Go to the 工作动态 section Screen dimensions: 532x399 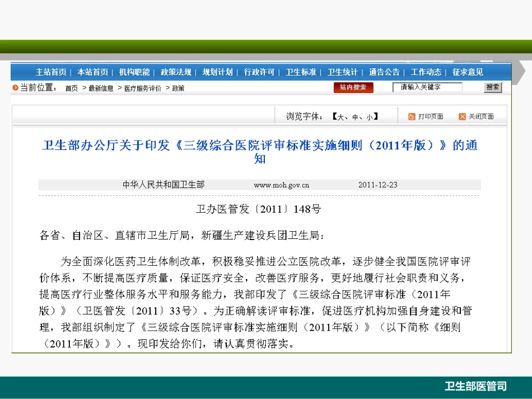click(x=426, y=72)
